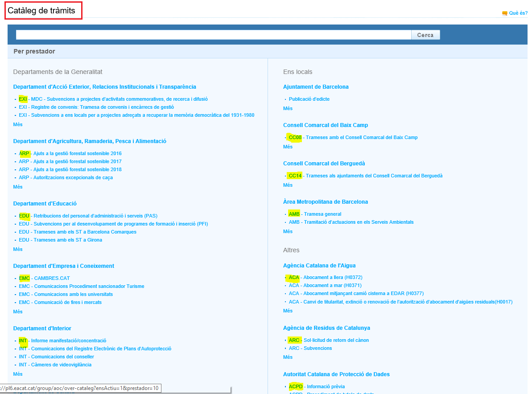Expand 'Més' under Departament d'Acció Exterior
Screen dimensions: 532x394
point(18,124)
